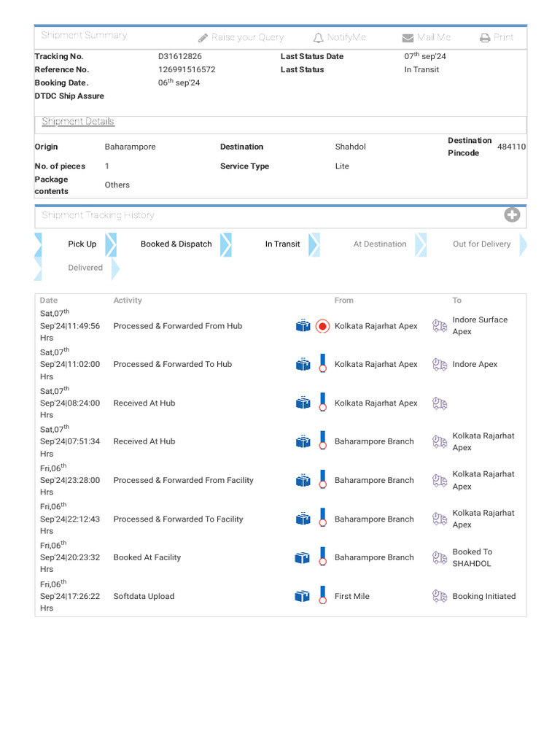The height and width of the screenshot is (747, 560).
Task: Click truck icon in the 07:51:34 Received At Hub row
Action: tap(440, 441)
